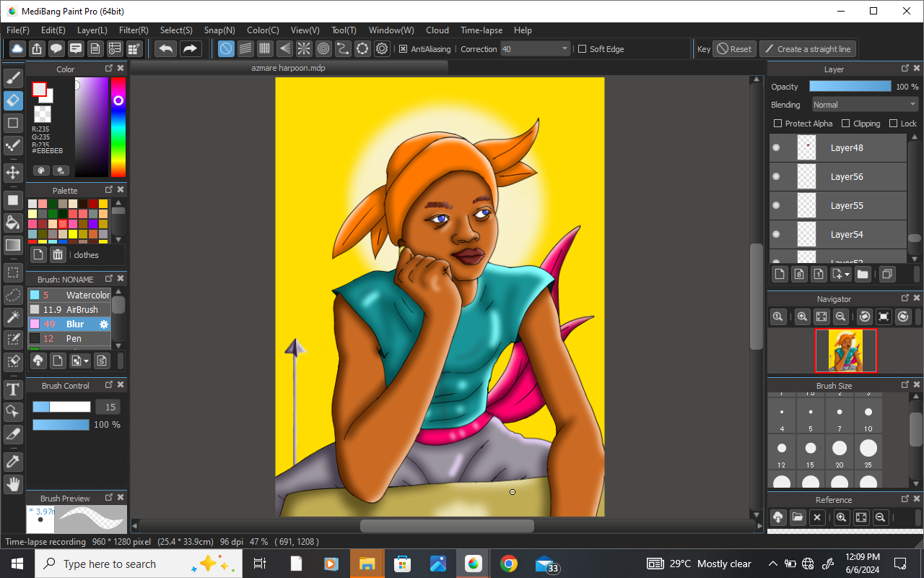924x578 pixels.
Task: Hide Layer56 using its visibility dot
Action: [x=776, y=176]
